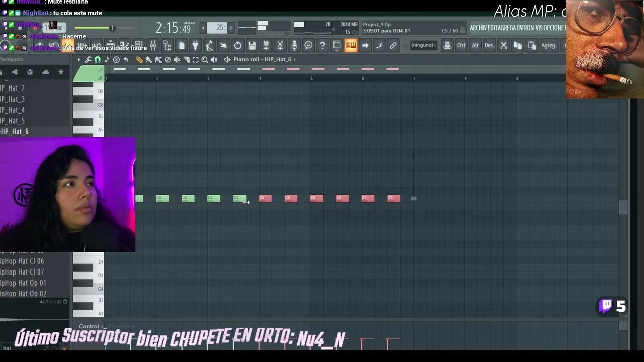The image size is (644, 362).
Task: Toggle the highlighted orange piano roll button
Action: coord(351,46)
